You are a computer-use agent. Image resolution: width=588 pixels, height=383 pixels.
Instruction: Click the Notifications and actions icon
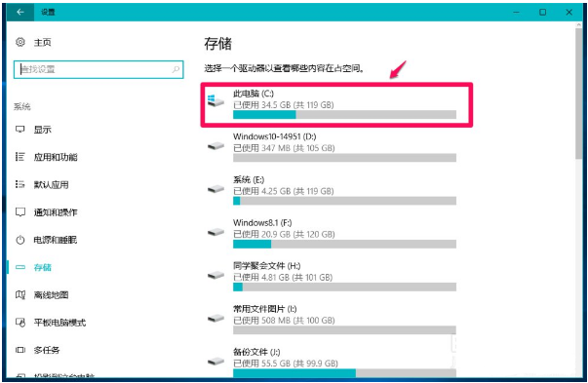[x=20, y=212]
